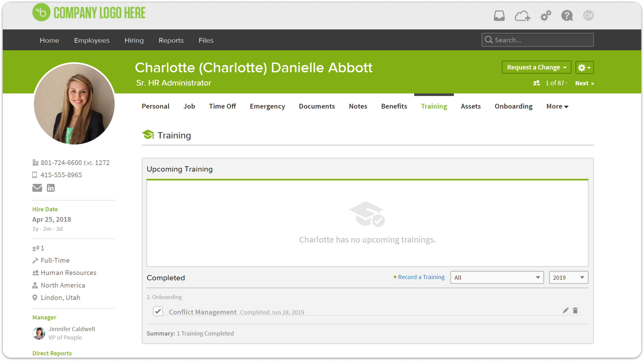
Task: Open the All category filter dropdown
Action: click(497, 277)
